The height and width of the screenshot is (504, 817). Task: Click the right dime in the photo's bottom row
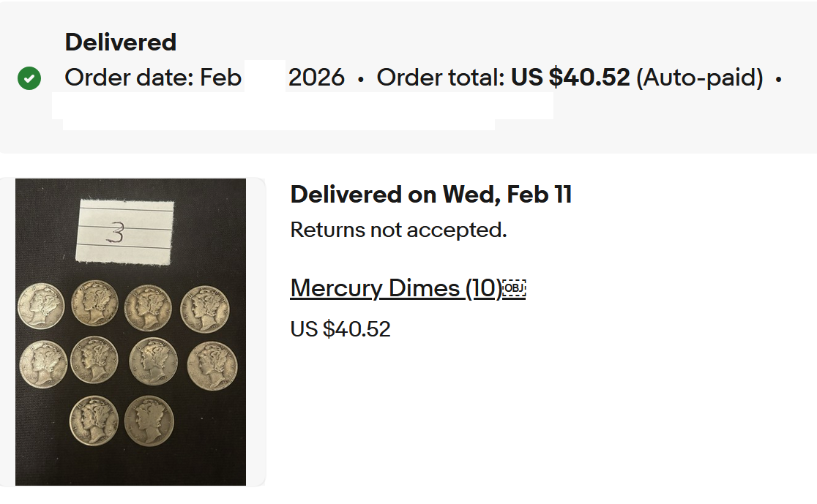(x=149, y=421)
